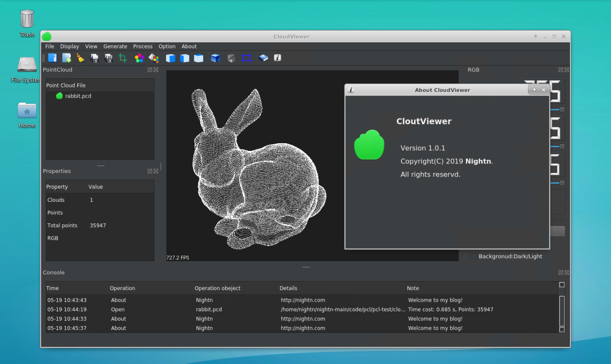Click the float icon on the Console panel
The width and height of the screenshot is (611, 364).
pos(561,273)
